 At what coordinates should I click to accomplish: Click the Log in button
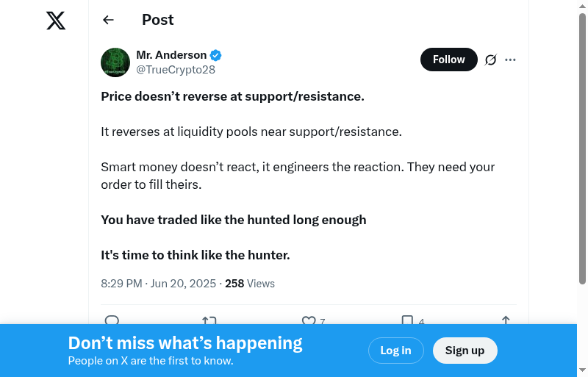(x=395, y=351)
